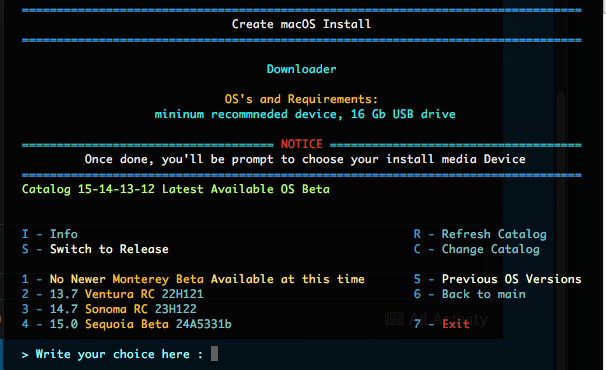
Task: Select the red 'Exit' option
Action: pyautogui.click(x=456, y=324)
